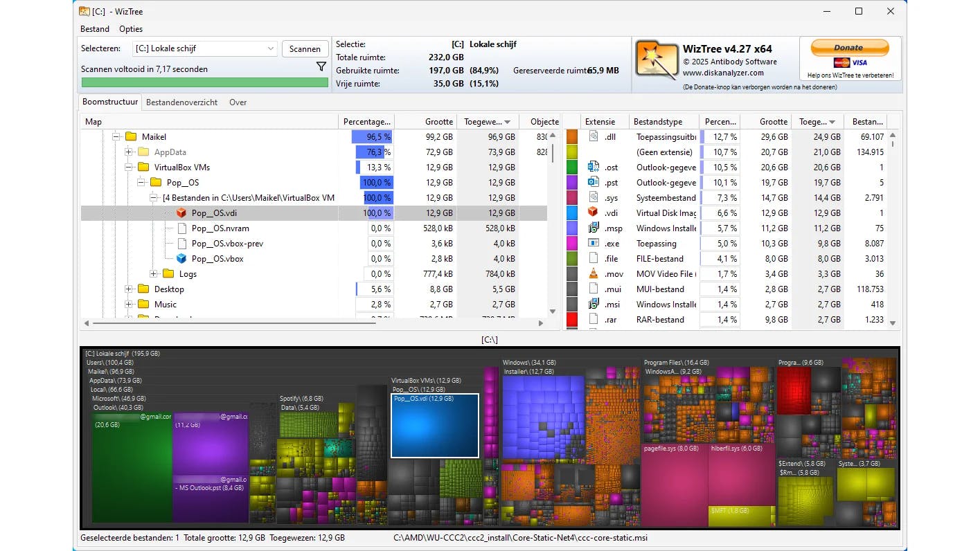980x551 pixels.
Task: Collapse the [4 Bestanden in C:\Users... node
Action: click(154, 198)
